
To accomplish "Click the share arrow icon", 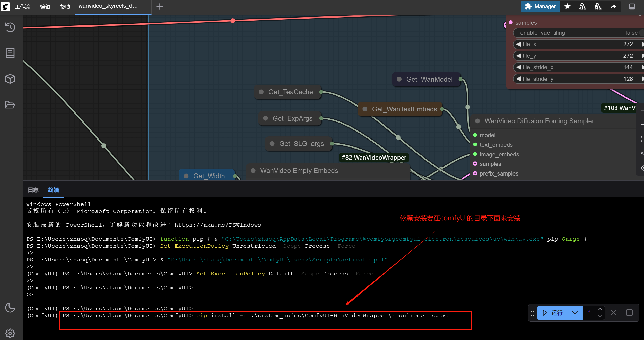I will pyautogui.click(x=613, y=6).
